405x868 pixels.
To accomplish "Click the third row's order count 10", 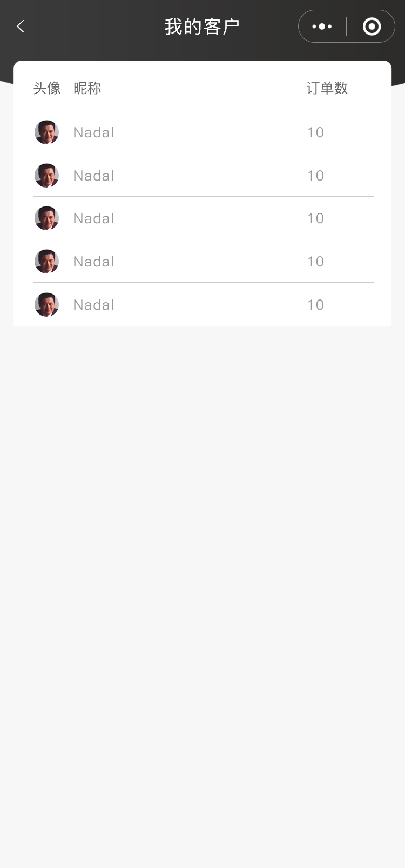I will pyautogui.click(x=315, y=218).
